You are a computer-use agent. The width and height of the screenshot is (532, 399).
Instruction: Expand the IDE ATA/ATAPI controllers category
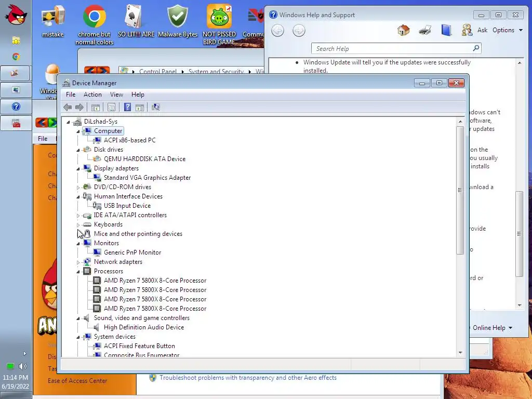coord(78,216)
